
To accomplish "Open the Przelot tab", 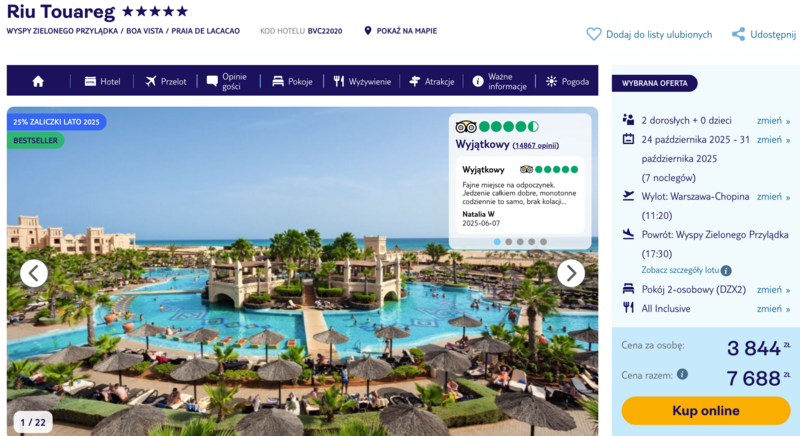I will [x=166, y=81].
